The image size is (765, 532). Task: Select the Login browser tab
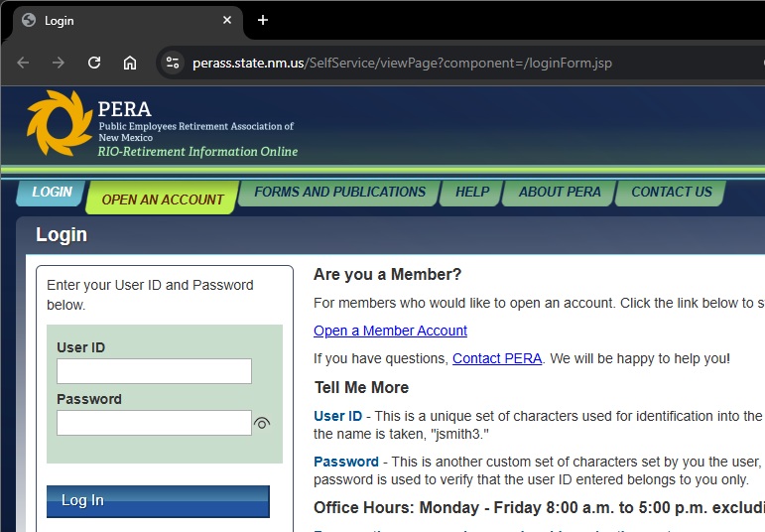[127, 21]
